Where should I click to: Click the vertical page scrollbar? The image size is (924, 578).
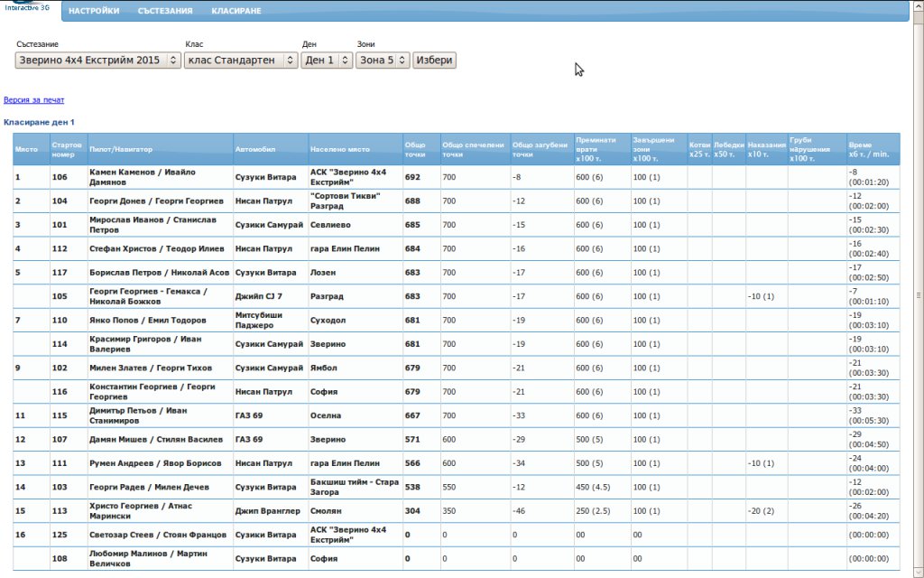(x=919, y=294)
